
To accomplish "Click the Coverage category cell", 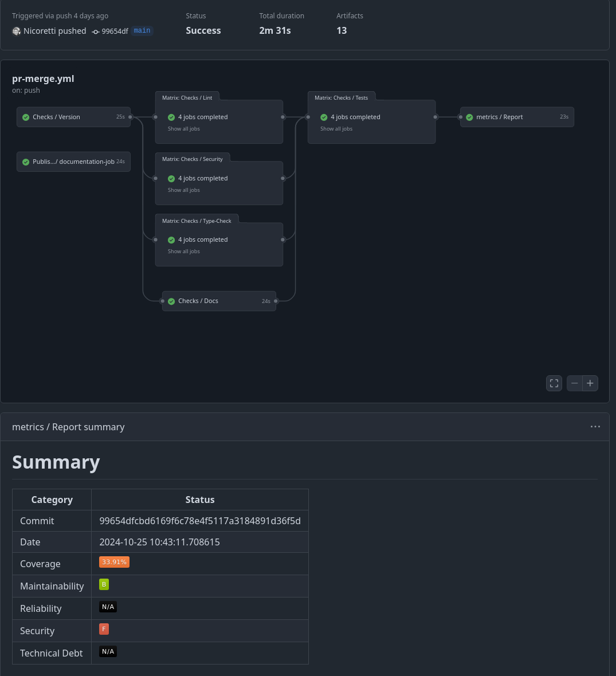I will click(52, 564).
